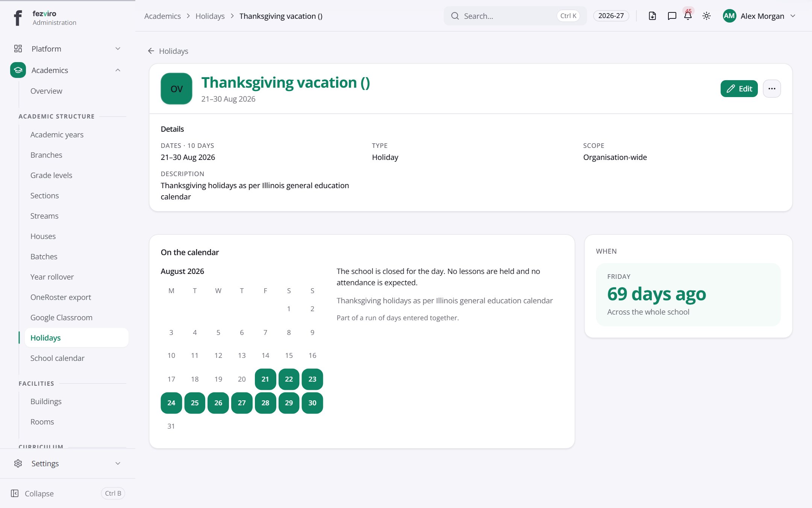Open Google Classroom in sidebar
Viewport: 812px width, 508px height.
(x=61, y=317)
